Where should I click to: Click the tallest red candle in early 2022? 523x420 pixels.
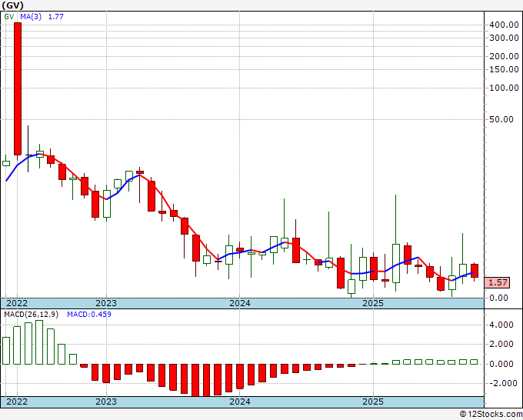[17, 88]
